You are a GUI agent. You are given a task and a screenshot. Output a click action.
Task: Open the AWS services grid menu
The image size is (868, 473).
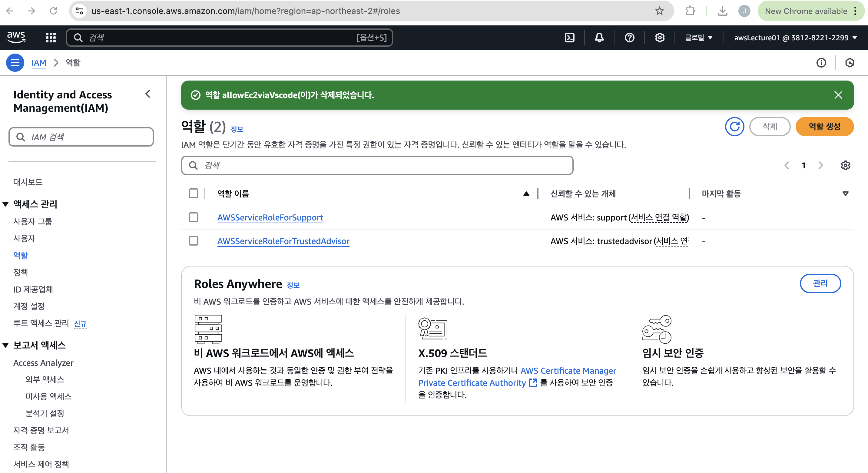pos(51,37)
